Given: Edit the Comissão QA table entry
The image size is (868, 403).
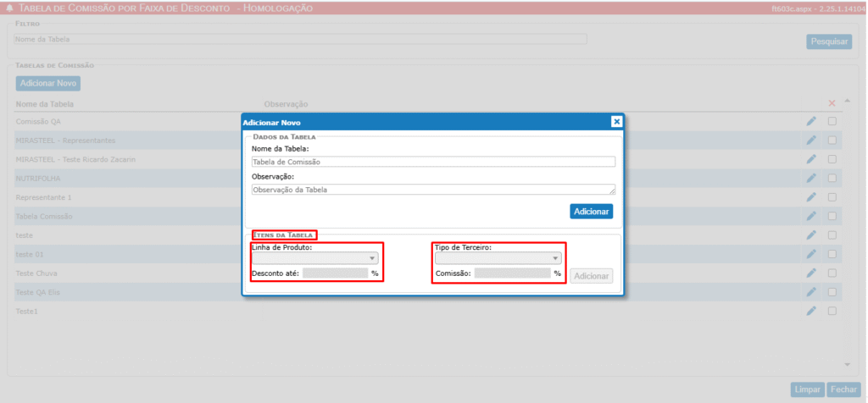Looking at the screenshot, I should pos(810,121).
